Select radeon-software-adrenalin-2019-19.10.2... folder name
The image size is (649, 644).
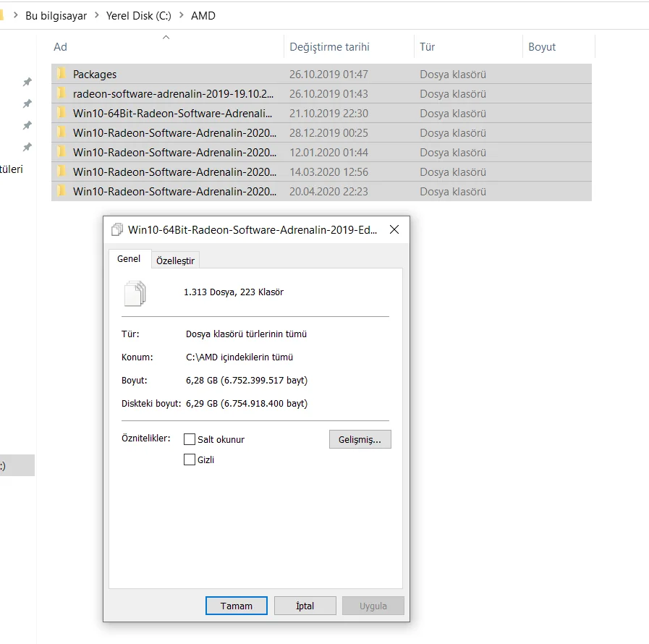click(x=173, y=93)
